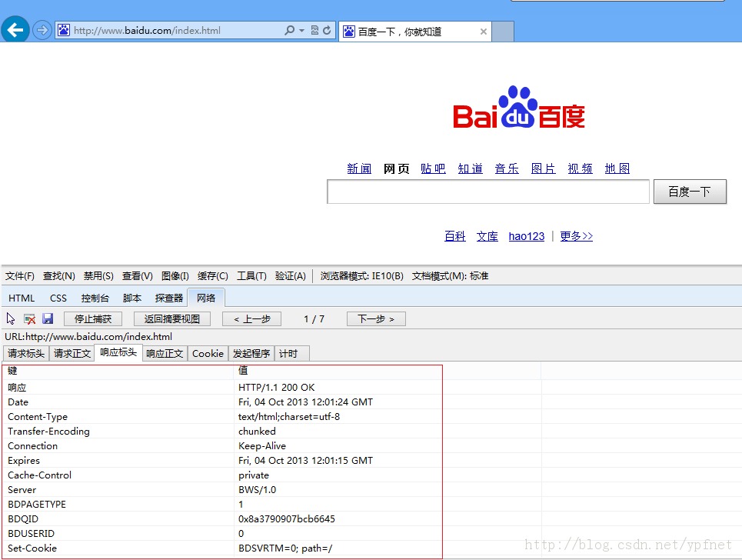This screenshot has width=742, height=560.
Task: Select the element pointer tool icon
Action: [11, 318]
